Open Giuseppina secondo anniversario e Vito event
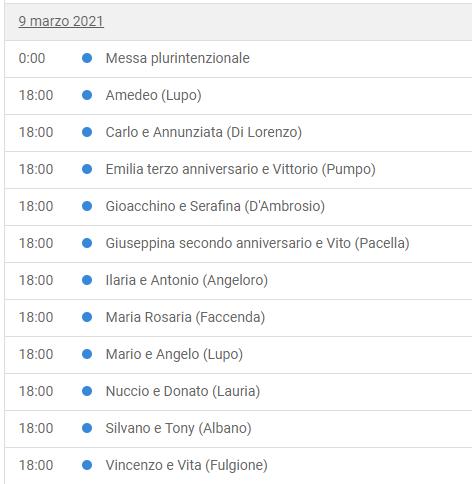This screenshot has height=484, width=472. [257, 243]
